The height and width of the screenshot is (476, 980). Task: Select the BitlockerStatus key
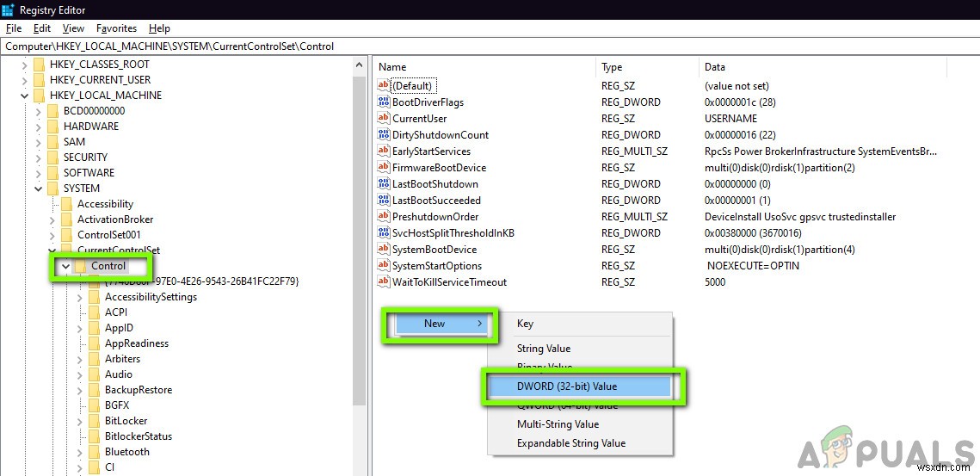(x=139, y=436)
